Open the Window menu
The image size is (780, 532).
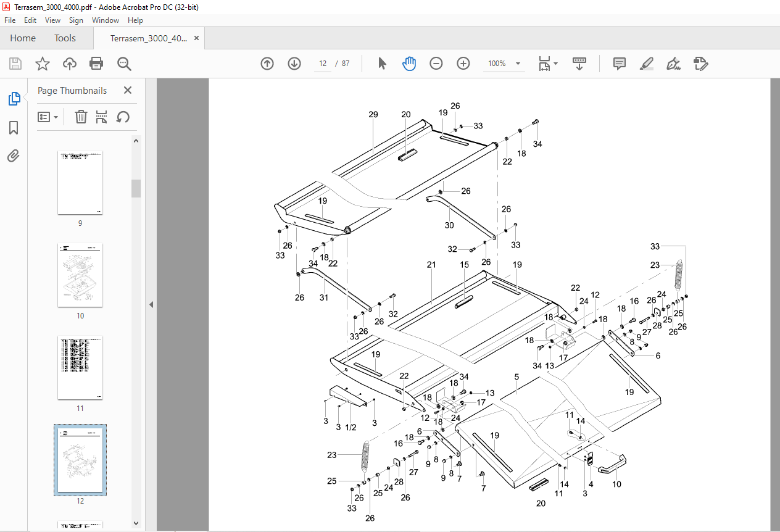point(106,20)
